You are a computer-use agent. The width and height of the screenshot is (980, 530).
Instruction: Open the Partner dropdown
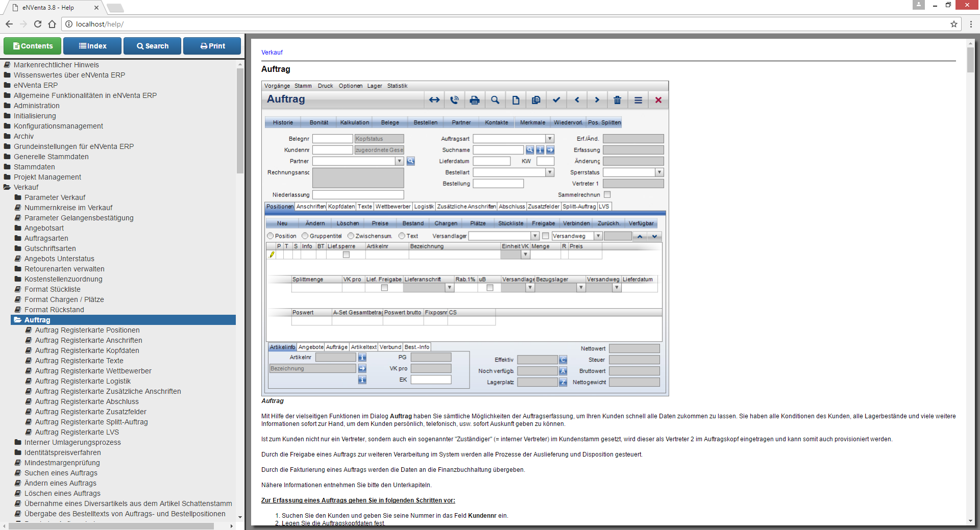399,161
